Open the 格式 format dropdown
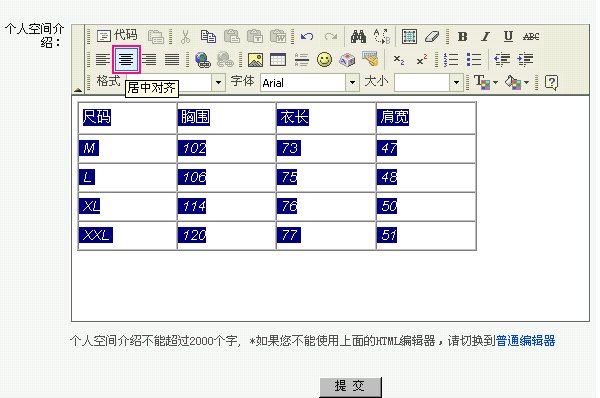 (x=218, y=82)
